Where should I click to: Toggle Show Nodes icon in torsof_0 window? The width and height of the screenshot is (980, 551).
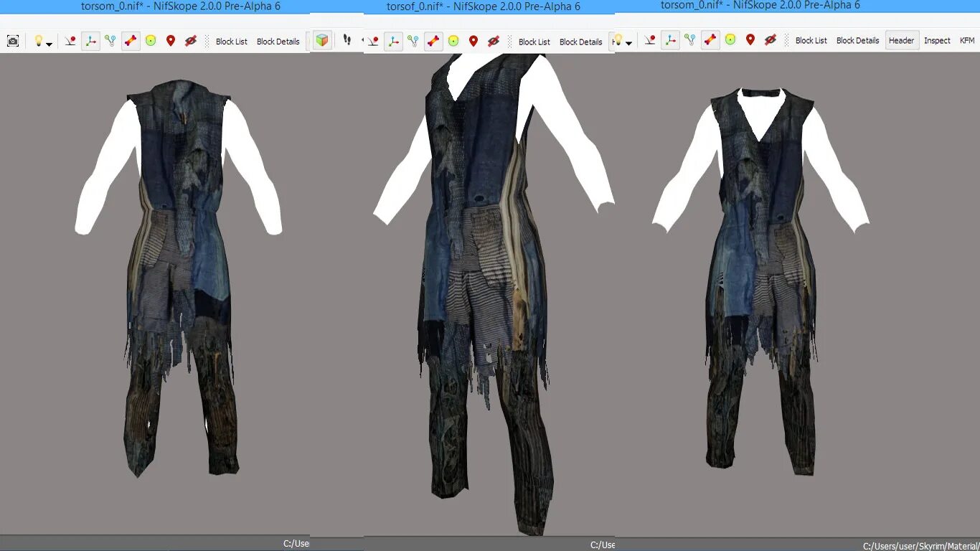(413, 42)
